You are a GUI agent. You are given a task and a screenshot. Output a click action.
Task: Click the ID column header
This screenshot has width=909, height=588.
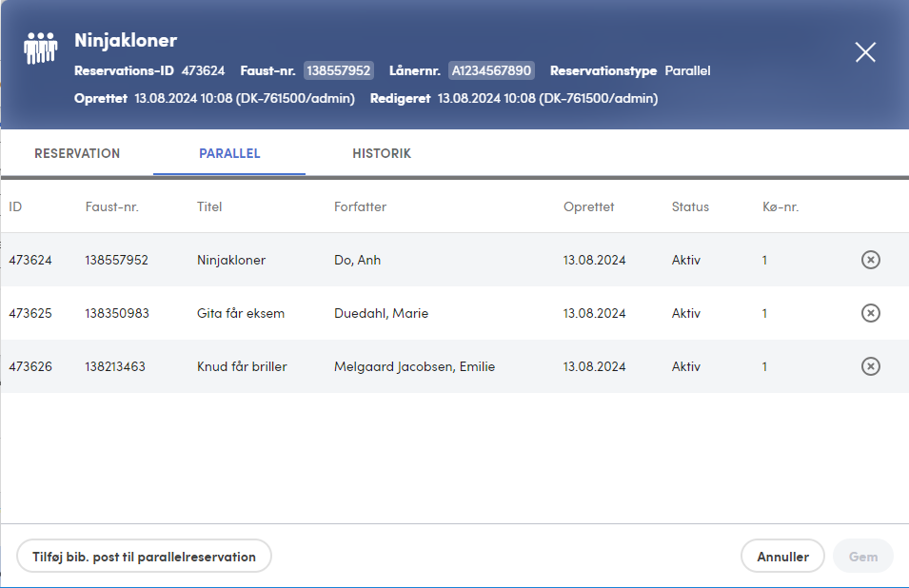pyautogui.click(x=15, y=206)
